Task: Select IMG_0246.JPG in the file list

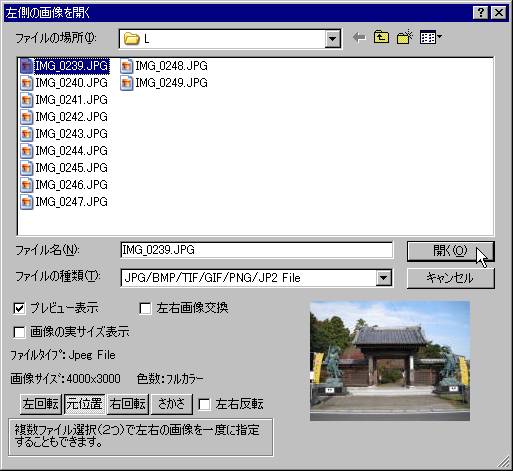Action: click(71, 185)
